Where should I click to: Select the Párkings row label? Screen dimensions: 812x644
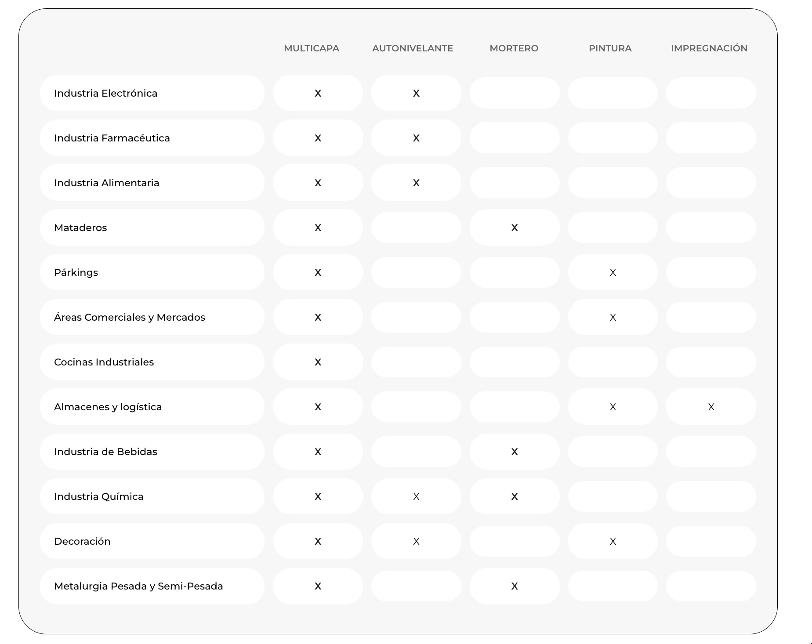pyautogui.click(x=76, y=272)
